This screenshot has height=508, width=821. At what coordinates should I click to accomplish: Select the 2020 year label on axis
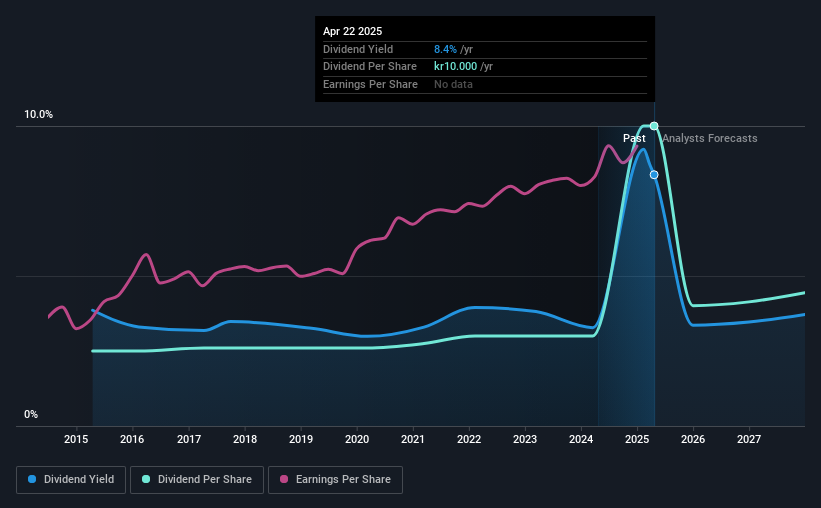[357, 439]
